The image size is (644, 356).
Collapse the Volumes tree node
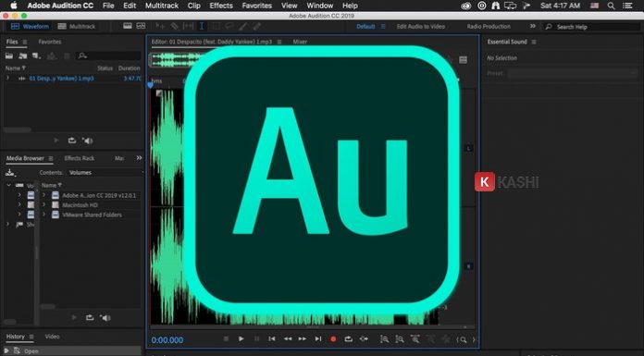pos(9,185)
